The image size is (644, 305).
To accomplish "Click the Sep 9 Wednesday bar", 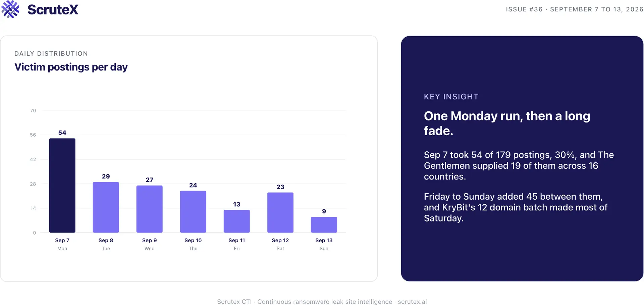I will (149, 209).
